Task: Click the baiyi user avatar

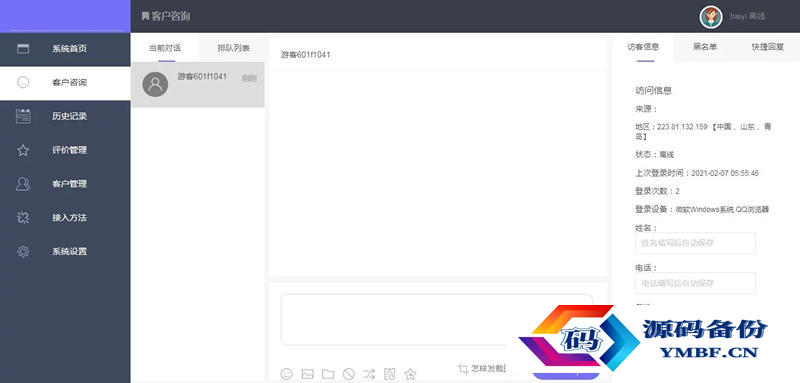Action: [x=711, y=17]
